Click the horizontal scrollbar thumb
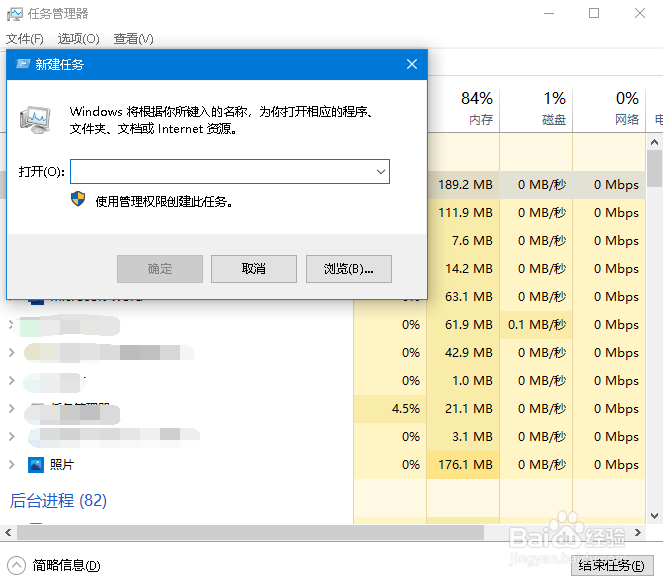663x582 pixels. click(250, 533)
